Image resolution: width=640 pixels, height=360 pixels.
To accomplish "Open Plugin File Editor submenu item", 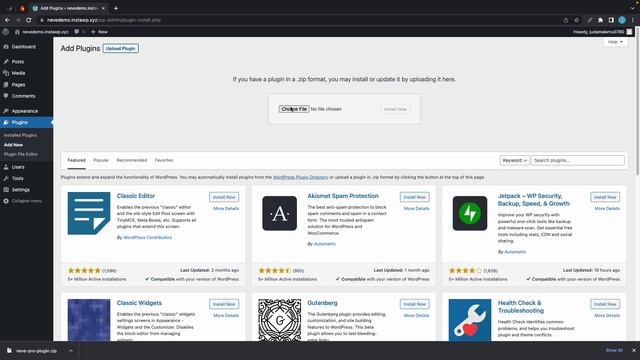I will [21, 154].
